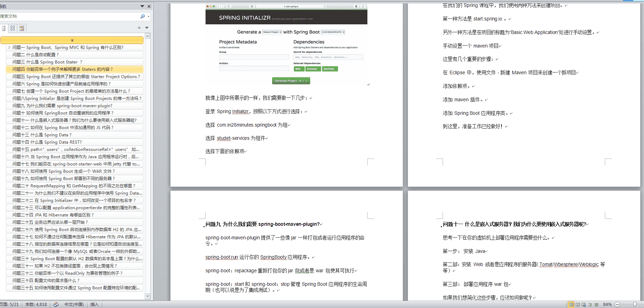Image resolution: width=644 pixels, height=308 pixels.
Task: Click the magnifier search icon in navigation
Action: click(x=142, y=16)
